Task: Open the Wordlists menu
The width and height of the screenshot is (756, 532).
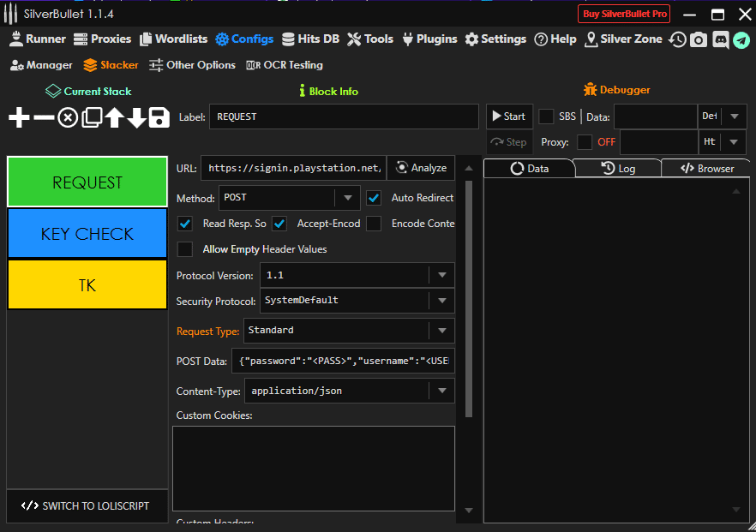Action: (174, 39)
